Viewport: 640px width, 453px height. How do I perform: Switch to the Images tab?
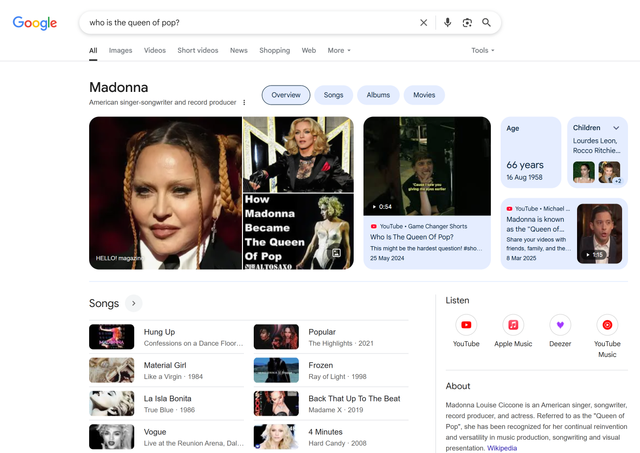point(120,51)
